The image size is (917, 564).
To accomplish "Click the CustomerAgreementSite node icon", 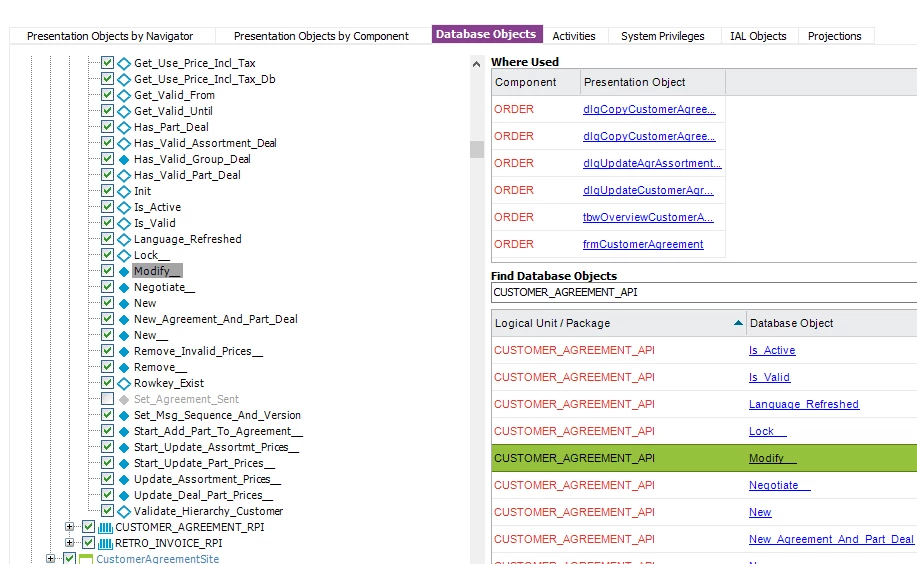I will 86,559.
